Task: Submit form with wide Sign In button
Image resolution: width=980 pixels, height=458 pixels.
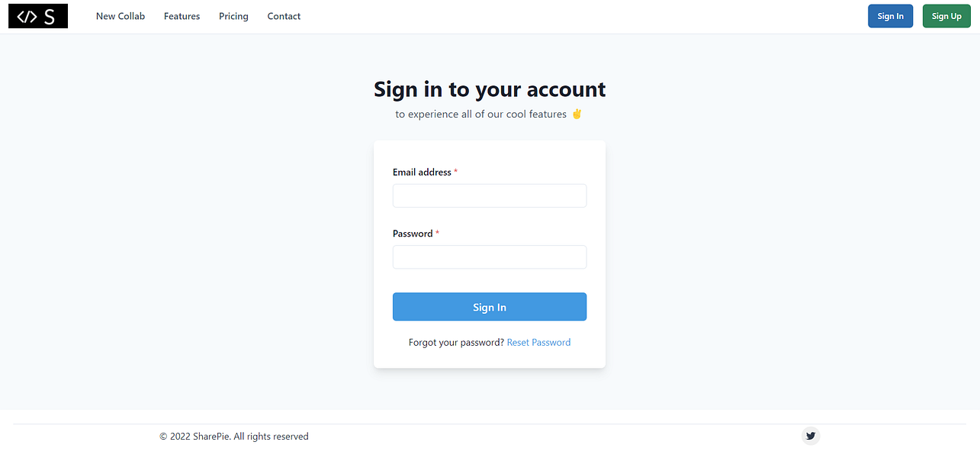Action: point(489,307)
